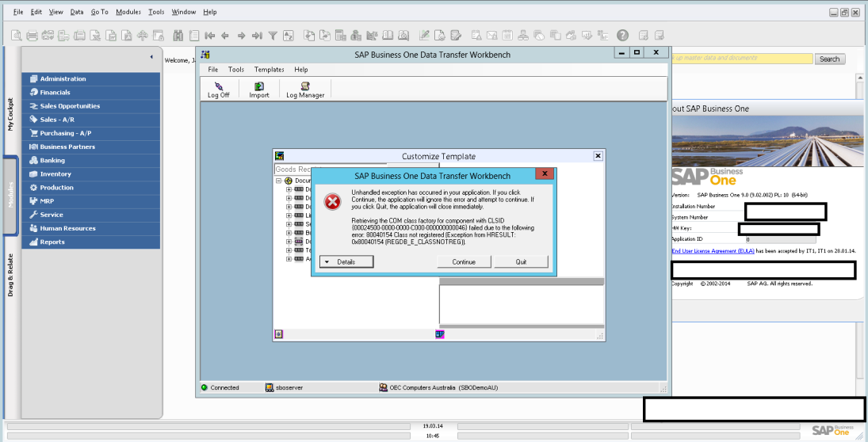Click the printer icon in main toolbar
868x442 pixels.
(33, 36)
